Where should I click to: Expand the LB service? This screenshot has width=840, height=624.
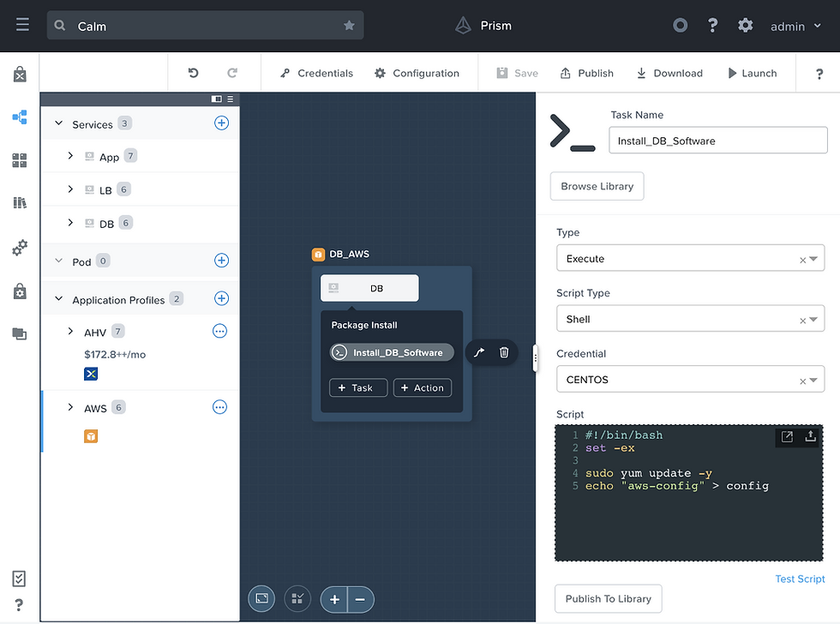70,189
